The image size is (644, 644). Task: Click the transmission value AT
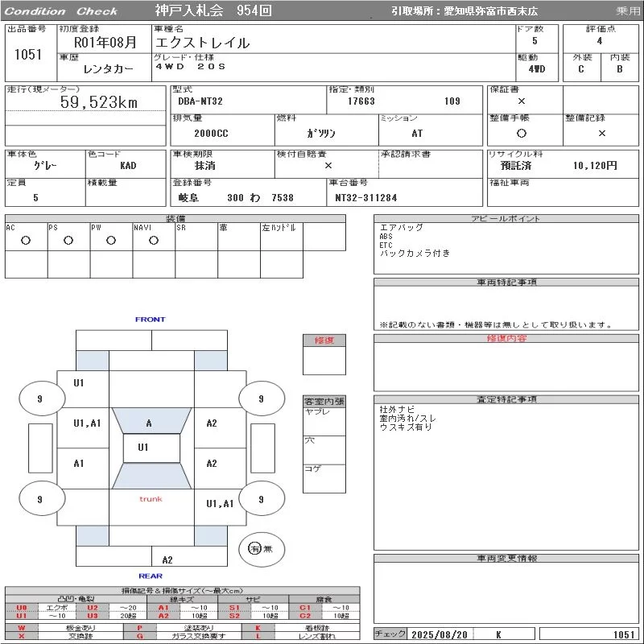tap(417, 134)
